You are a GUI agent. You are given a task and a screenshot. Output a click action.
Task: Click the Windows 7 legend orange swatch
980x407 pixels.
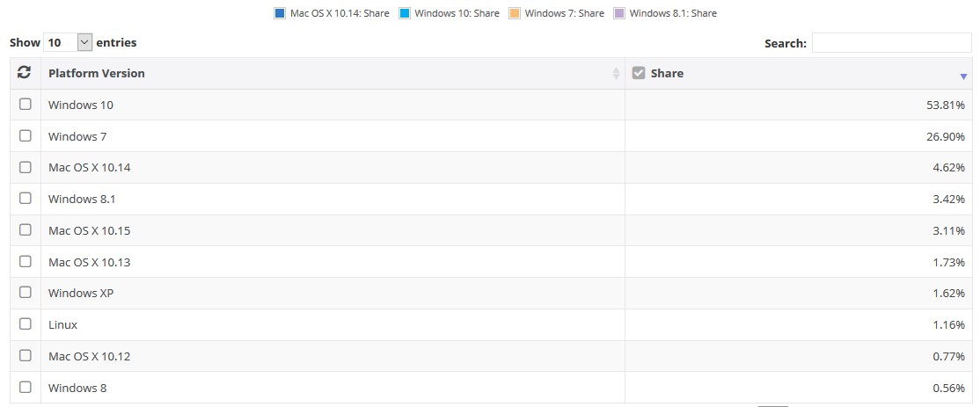(515, 13)
